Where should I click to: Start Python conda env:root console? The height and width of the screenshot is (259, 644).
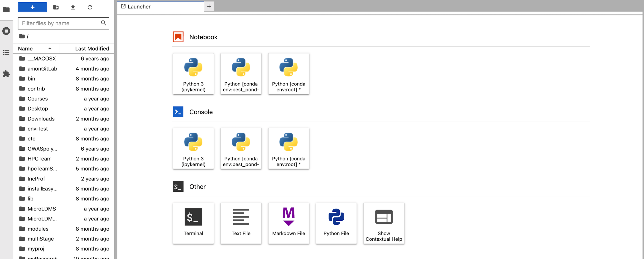point(289,149)
